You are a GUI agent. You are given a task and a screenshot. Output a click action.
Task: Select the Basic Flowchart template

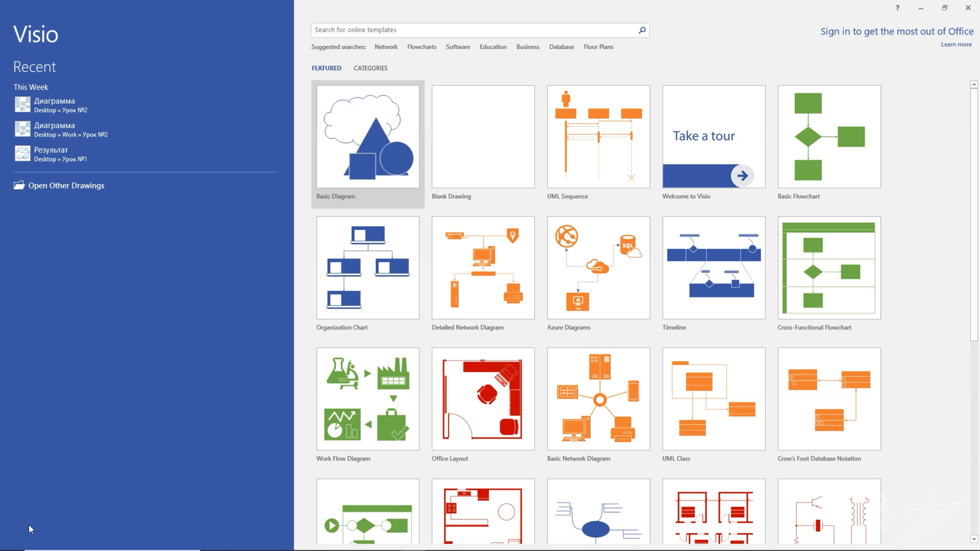tap(829, 136)
